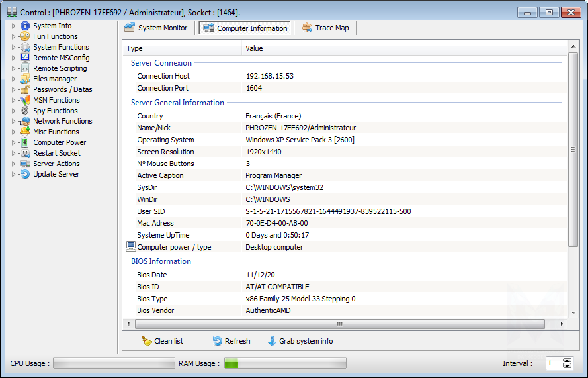Click the MSN Functions butterfly icon
588x378 pixels.
(25, 100)
